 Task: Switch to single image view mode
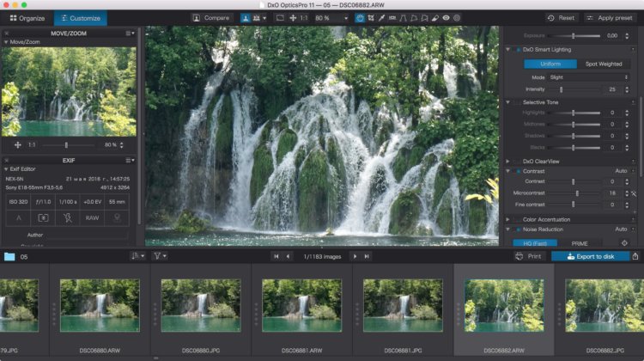point(246,18)
